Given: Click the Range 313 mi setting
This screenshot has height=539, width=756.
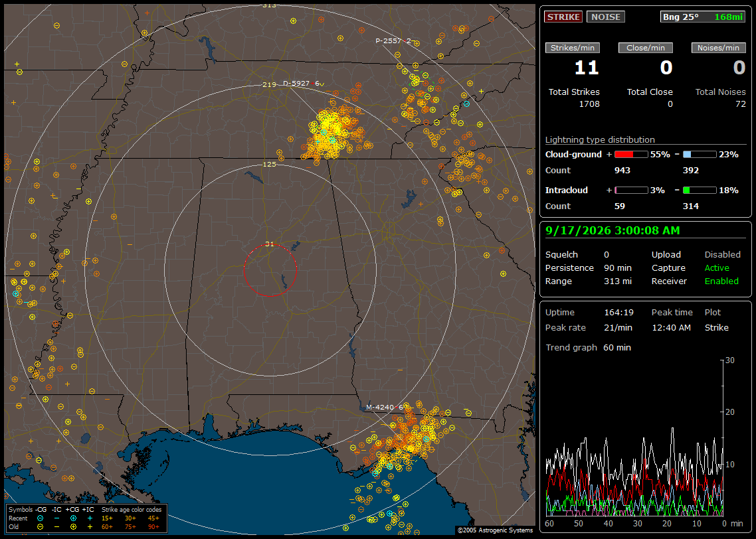Looking at the screenshot, I should point(588,281).
